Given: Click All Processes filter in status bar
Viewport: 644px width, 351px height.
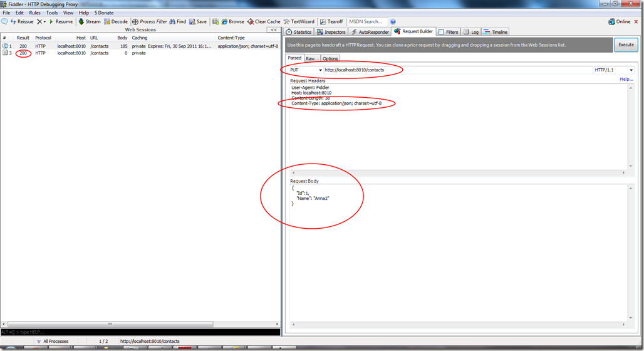Looking at the screenshot, I should [52, 341].
